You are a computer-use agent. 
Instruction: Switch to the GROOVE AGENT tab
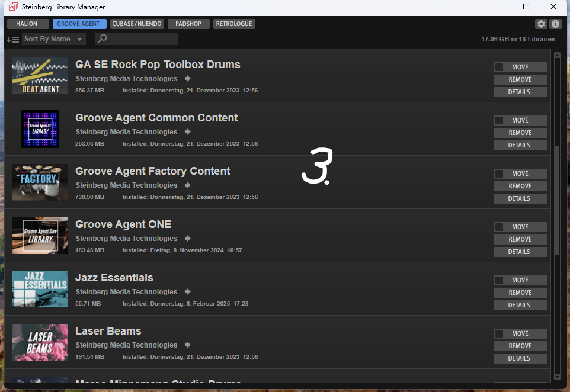[79, 24]
